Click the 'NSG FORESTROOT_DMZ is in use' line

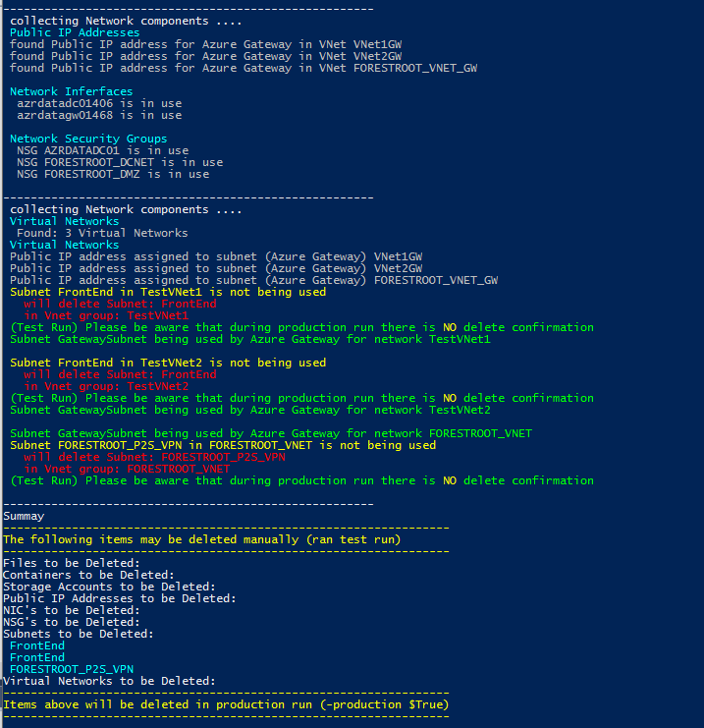113,174
